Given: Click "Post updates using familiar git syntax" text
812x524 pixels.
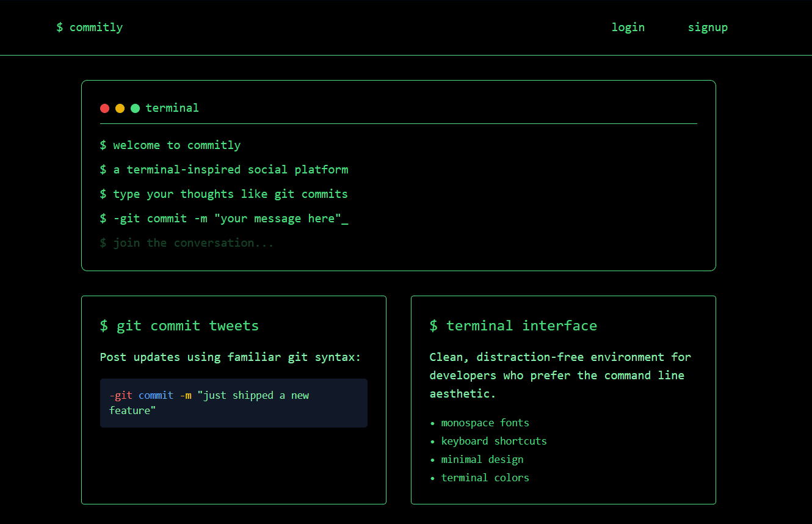Looking at the screenshot, I should [230, 357].
